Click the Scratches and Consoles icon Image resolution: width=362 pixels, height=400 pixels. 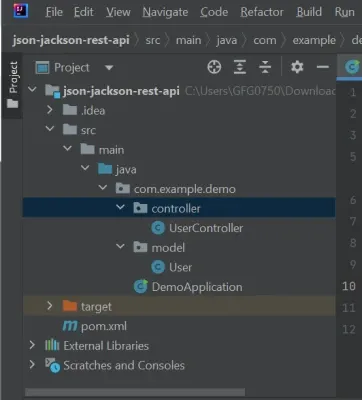tap(53, 365)
